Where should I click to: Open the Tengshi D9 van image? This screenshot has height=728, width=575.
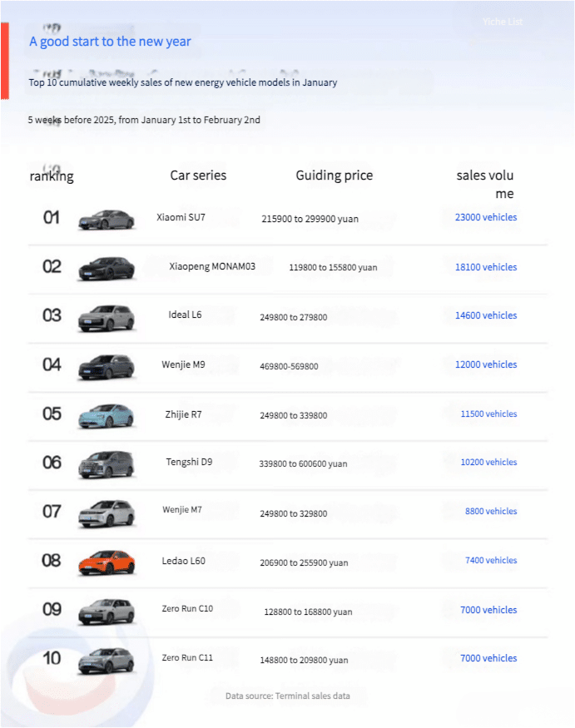(107, 465)
